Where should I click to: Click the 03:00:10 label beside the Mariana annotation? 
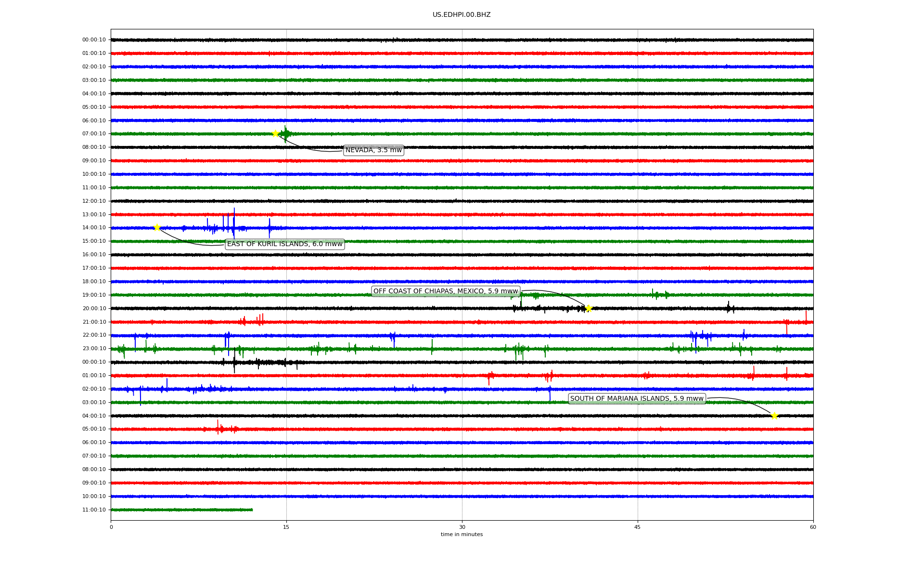pos(94,402)
